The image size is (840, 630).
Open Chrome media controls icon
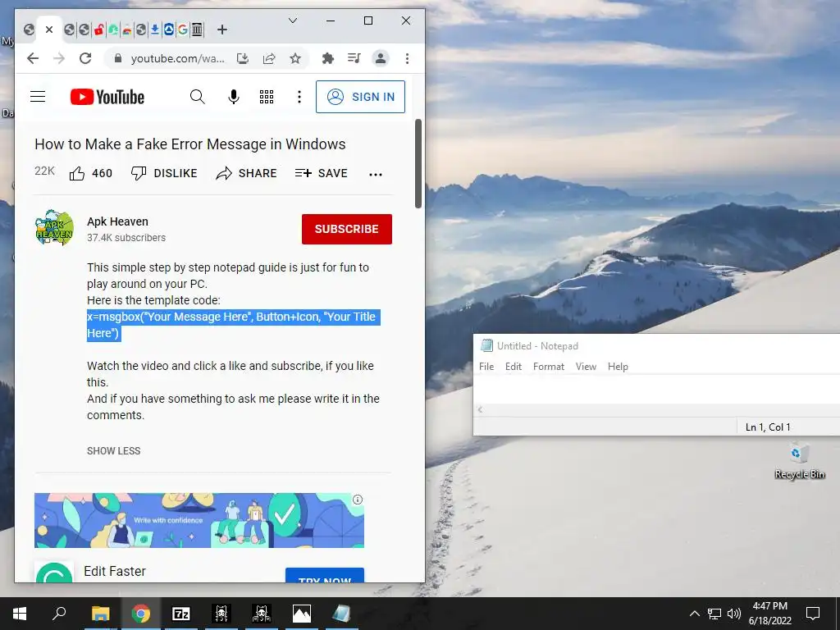coord(354,58)
